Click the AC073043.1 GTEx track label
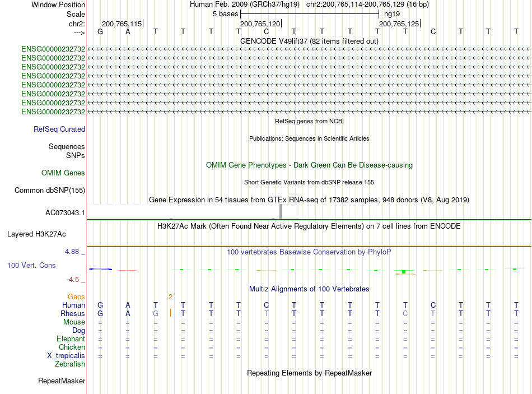 (65, 212)
